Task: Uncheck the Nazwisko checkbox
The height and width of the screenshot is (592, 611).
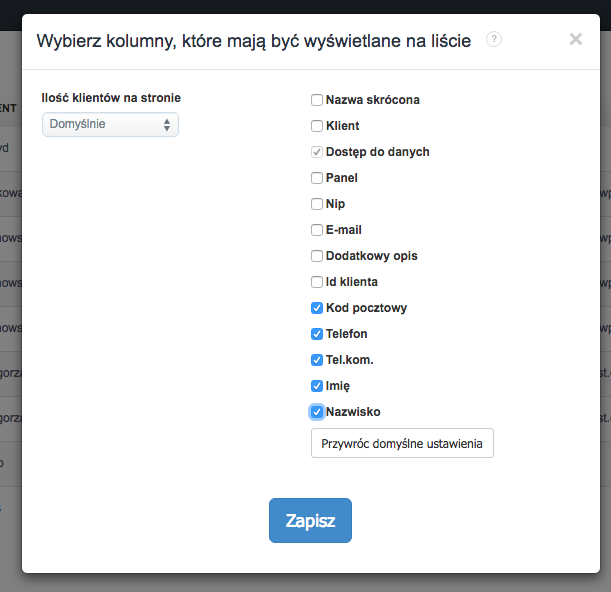Action: click(317, 412)
